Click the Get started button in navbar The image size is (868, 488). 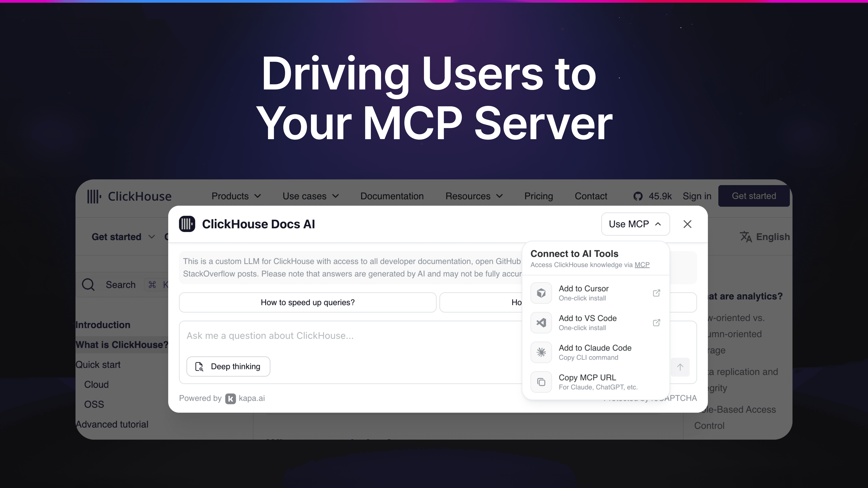click(754, 196)
